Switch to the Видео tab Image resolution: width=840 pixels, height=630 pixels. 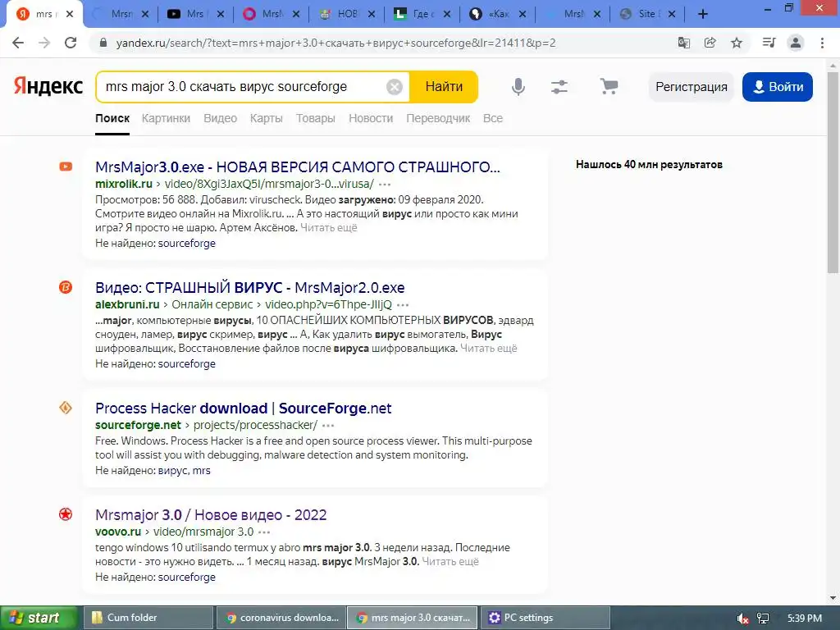pos(220,118)
